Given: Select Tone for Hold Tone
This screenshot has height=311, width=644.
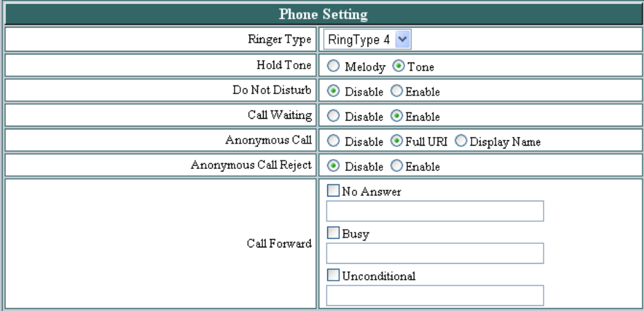Looking at the screenshot, I should (398, 67).
